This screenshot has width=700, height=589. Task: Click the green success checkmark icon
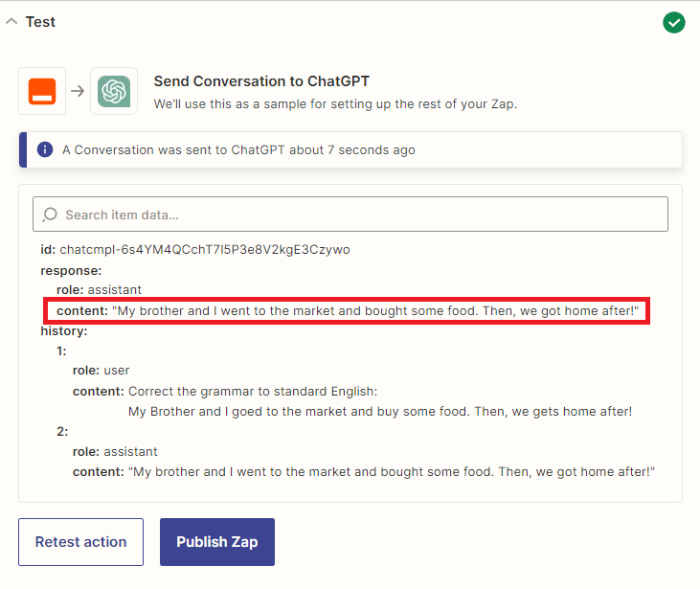[x=674, y=22]
